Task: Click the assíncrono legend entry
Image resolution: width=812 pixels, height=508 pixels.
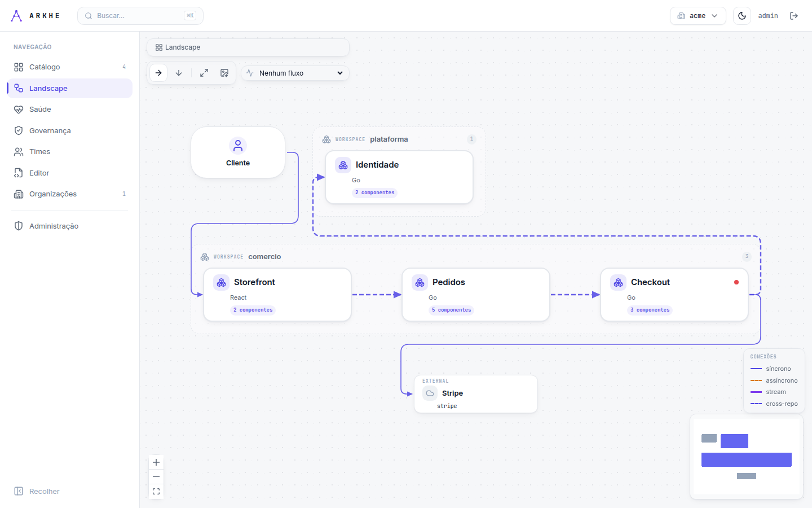Action: tap(774, 380)
